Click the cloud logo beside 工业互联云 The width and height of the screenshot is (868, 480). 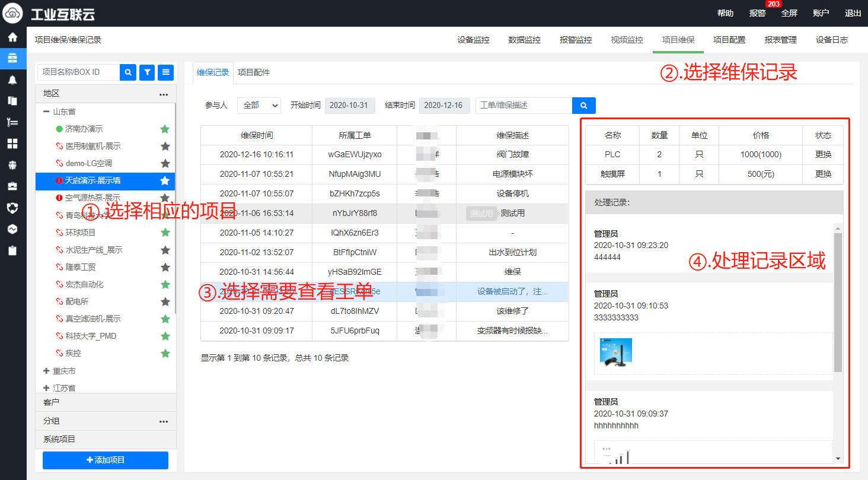click(13, 12)
